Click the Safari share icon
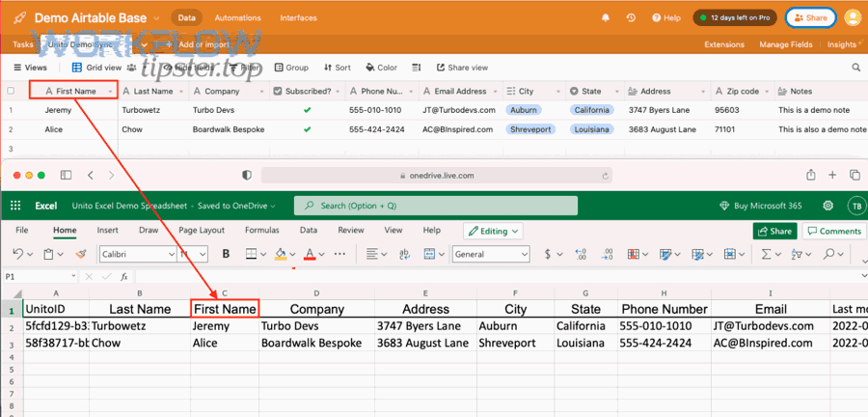 tap(812, 175)
